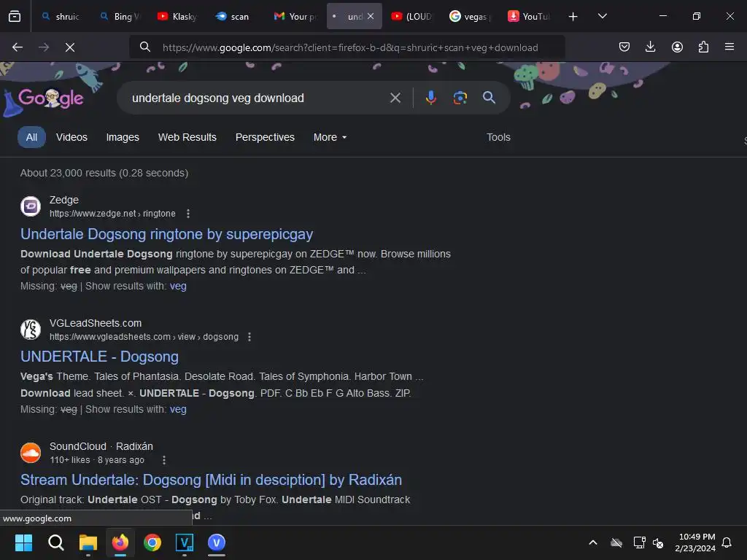The image size is (747, 560).
Task: Click the SoundCloud site favicon
Action: point(31,453)
